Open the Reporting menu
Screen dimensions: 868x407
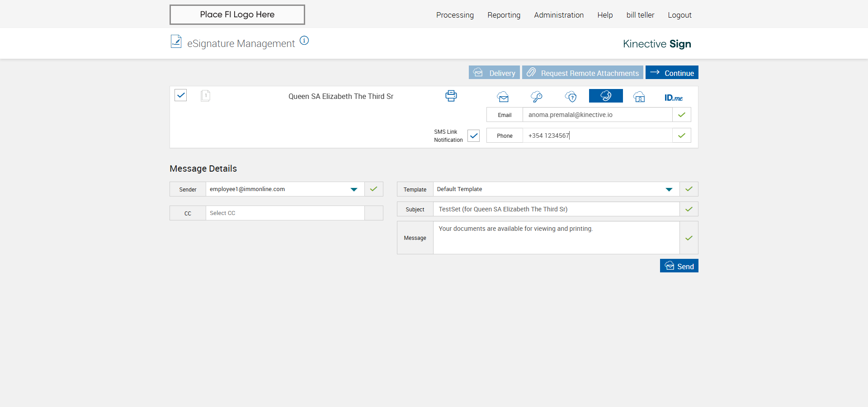tap(504, 15)
